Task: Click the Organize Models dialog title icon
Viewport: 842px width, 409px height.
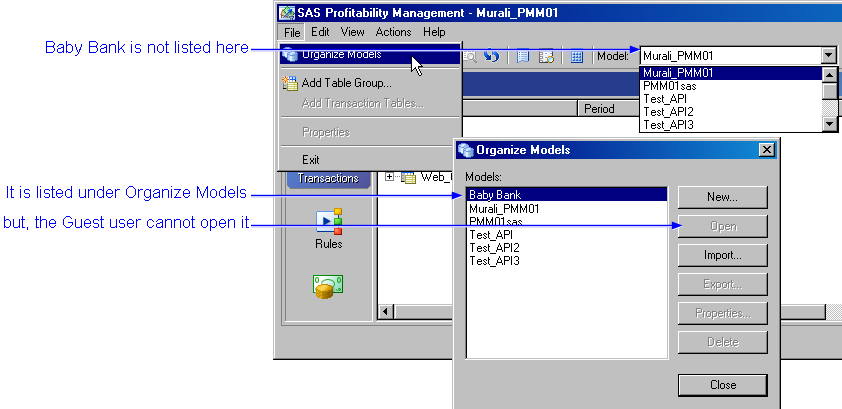Action: (465, 150)
